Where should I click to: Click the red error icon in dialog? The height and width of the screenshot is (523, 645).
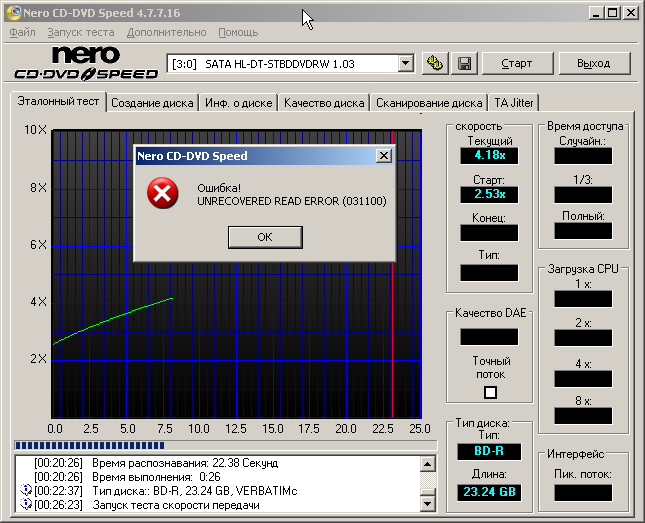point(162,193)
